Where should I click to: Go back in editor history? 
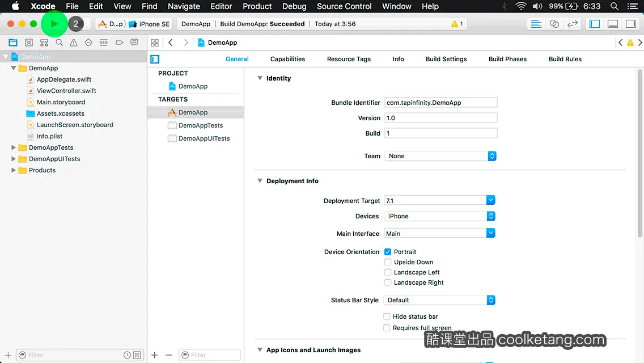tap(171, 43)
